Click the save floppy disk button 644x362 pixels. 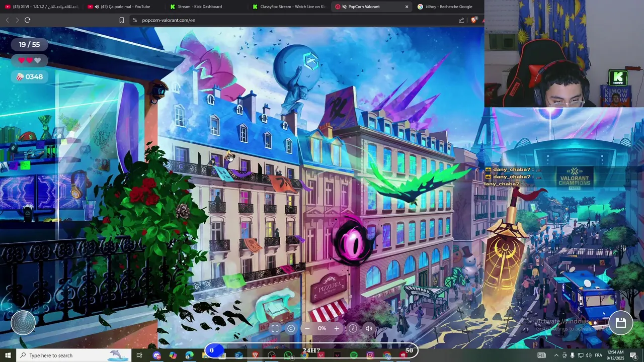(621, 323)
